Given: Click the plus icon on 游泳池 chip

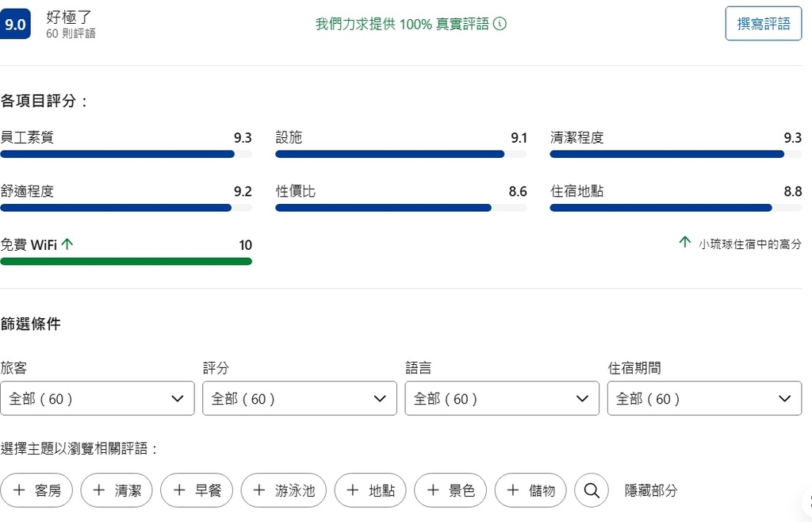Looking at the screenshot, I should coord(259,490).
